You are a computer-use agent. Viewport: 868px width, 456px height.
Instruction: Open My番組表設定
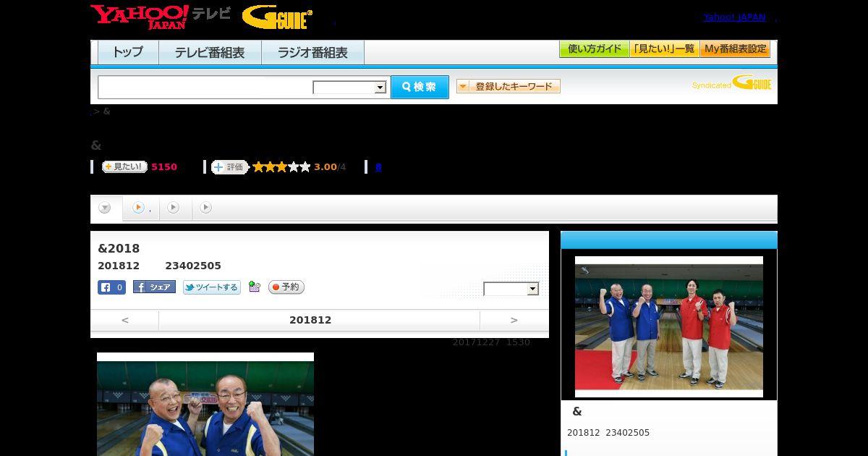(735, 49)
